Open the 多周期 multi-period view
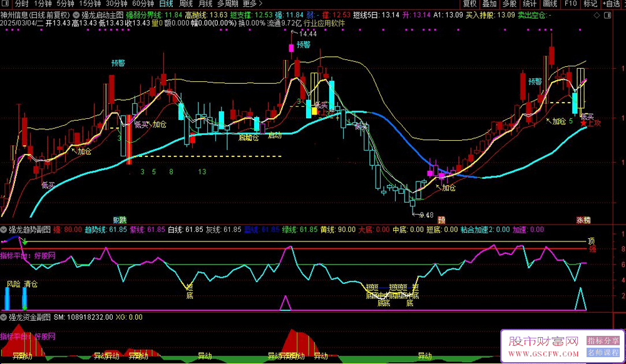 228,4
